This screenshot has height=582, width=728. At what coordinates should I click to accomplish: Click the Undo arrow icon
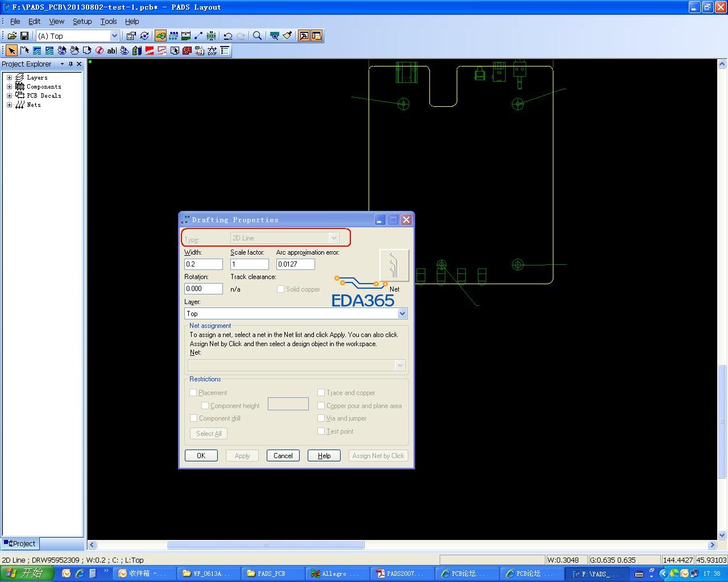[228, 36]
